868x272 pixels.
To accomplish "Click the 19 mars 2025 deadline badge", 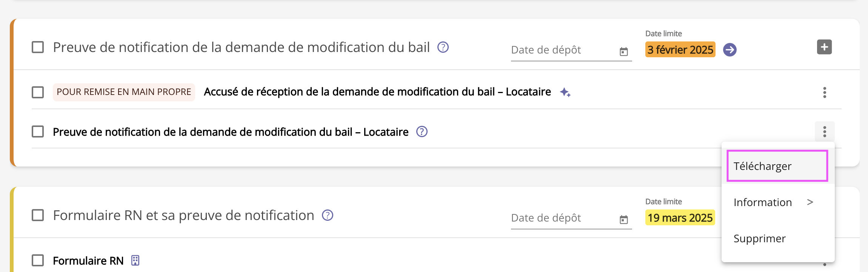I will (680, 218).
